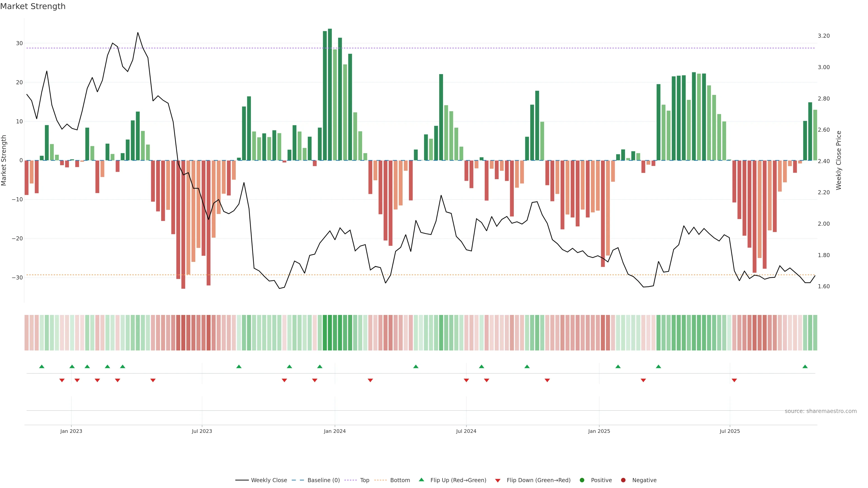The height and width of the screenshot is (488, 868).
Task: Click the rightmost red Flip Down marker
Action: pyautogui.click(x=734, y=380)
